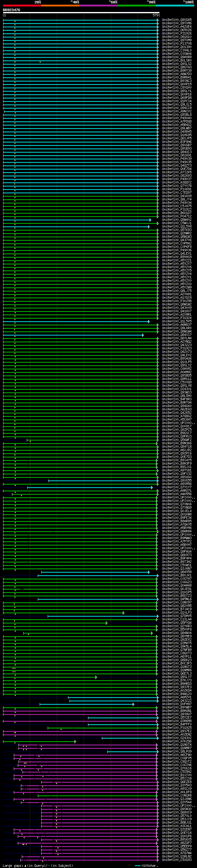Select the label UniRef100_B1XIV0

point(177,775)
